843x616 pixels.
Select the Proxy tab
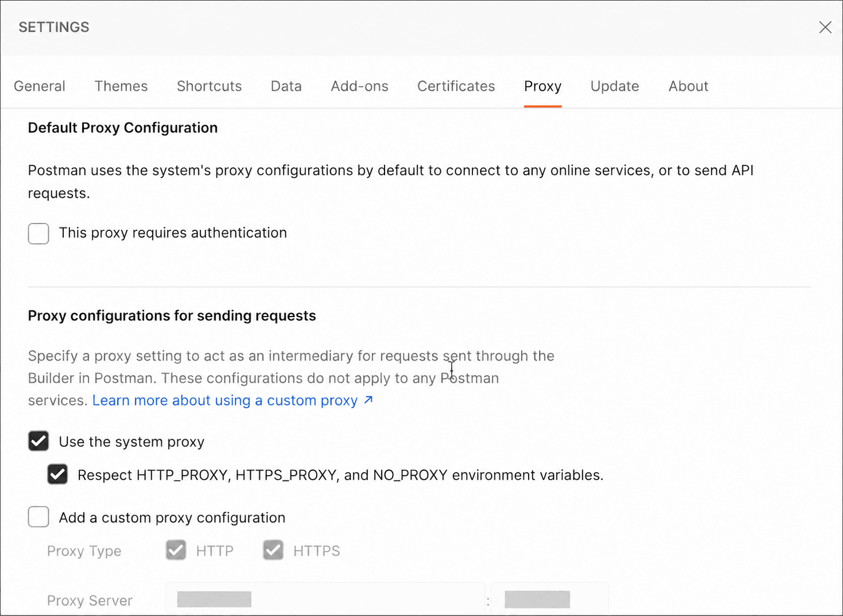pyautogui.click(x=542, y=86)
